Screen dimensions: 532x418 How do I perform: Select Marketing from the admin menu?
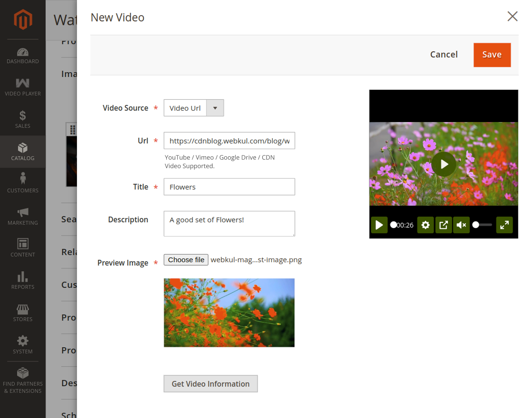pos(22,215)
